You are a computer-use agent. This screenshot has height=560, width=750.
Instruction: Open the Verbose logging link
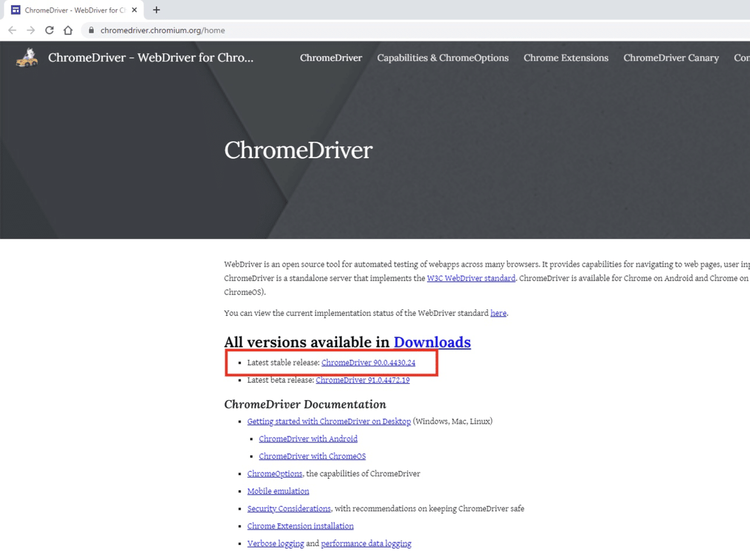276,544
